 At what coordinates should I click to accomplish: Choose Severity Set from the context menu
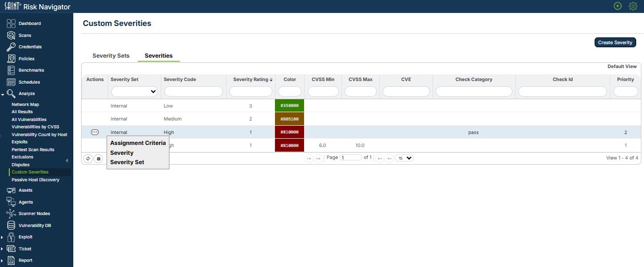click(127, 162)
